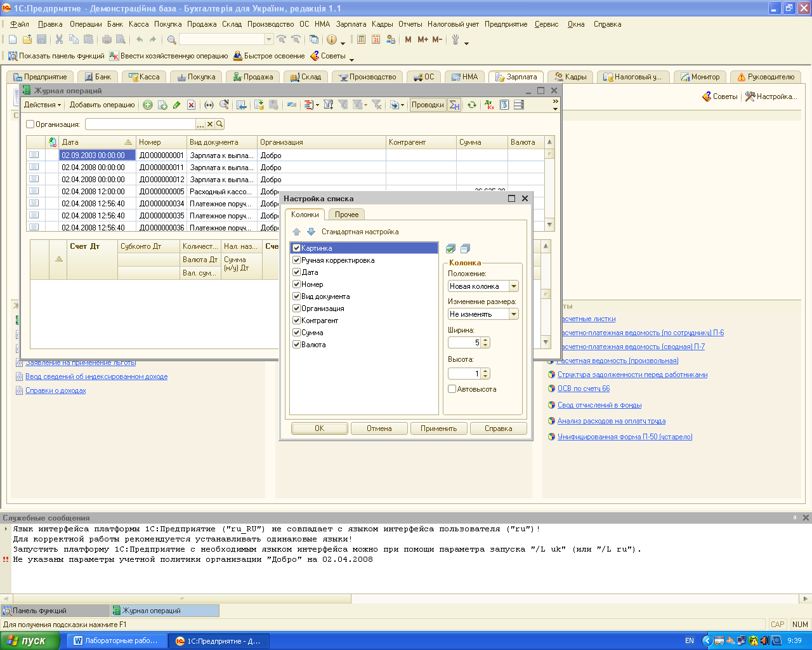The width and height of the screenshot is (812, 650).
Task: Click the Лабораторные рабо... taskbar item
Action: click(116, 641)
